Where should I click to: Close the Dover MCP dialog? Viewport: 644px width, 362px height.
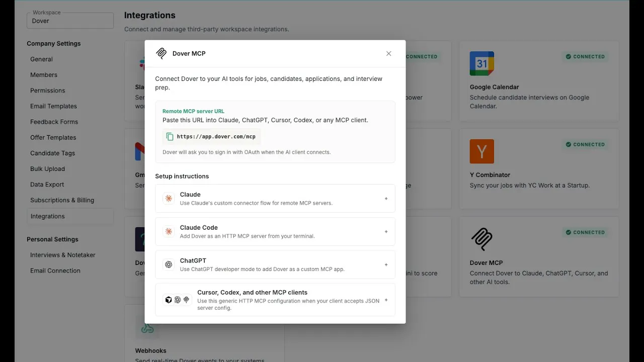pos(388,53)
